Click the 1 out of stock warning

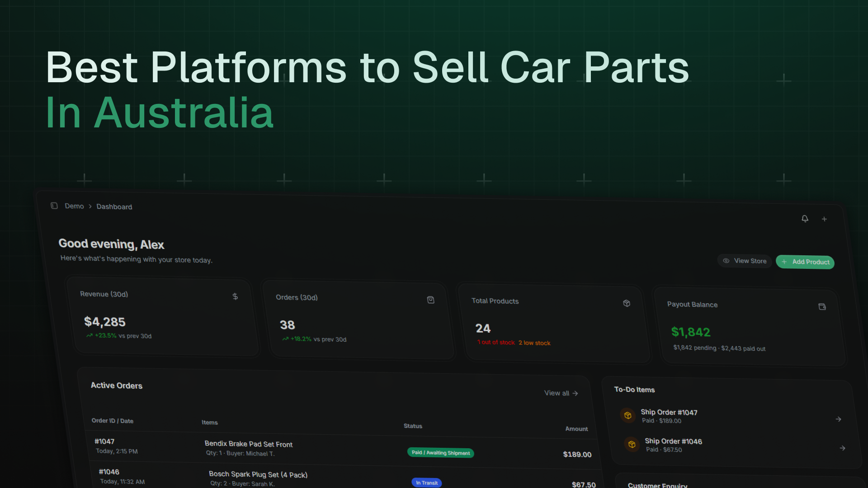[496, 343]
